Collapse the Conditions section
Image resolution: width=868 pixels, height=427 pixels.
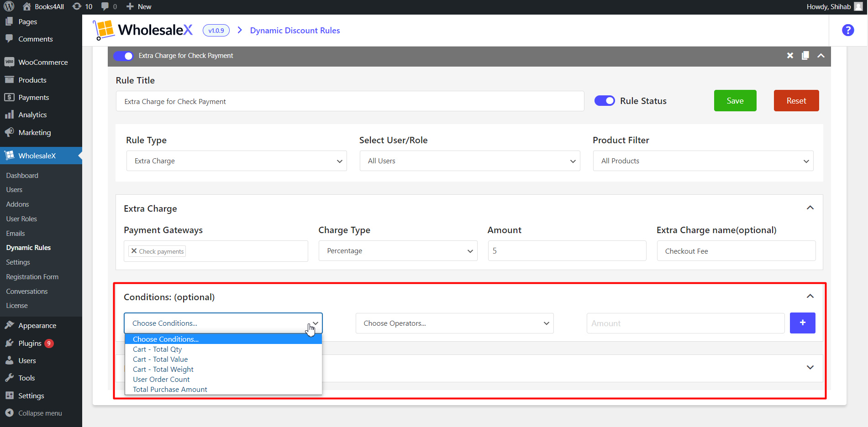click(810, 297)
